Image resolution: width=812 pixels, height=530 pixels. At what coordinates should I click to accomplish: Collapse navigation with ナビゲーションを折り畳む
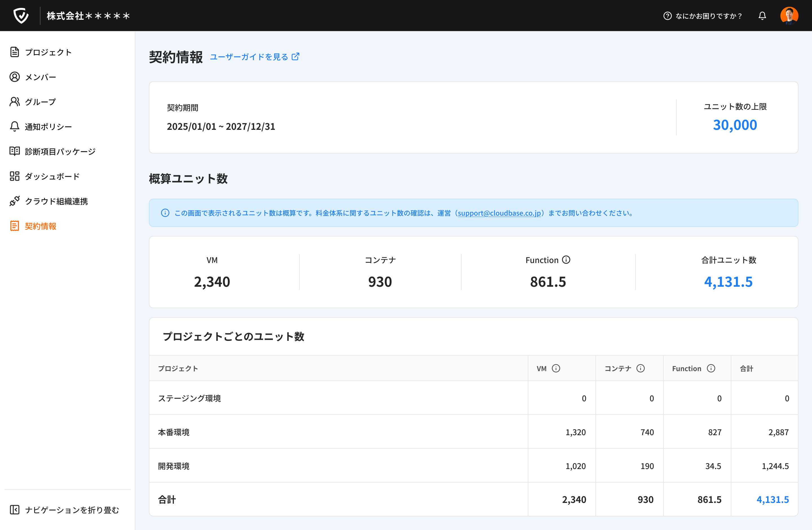[x=65, y=509]
